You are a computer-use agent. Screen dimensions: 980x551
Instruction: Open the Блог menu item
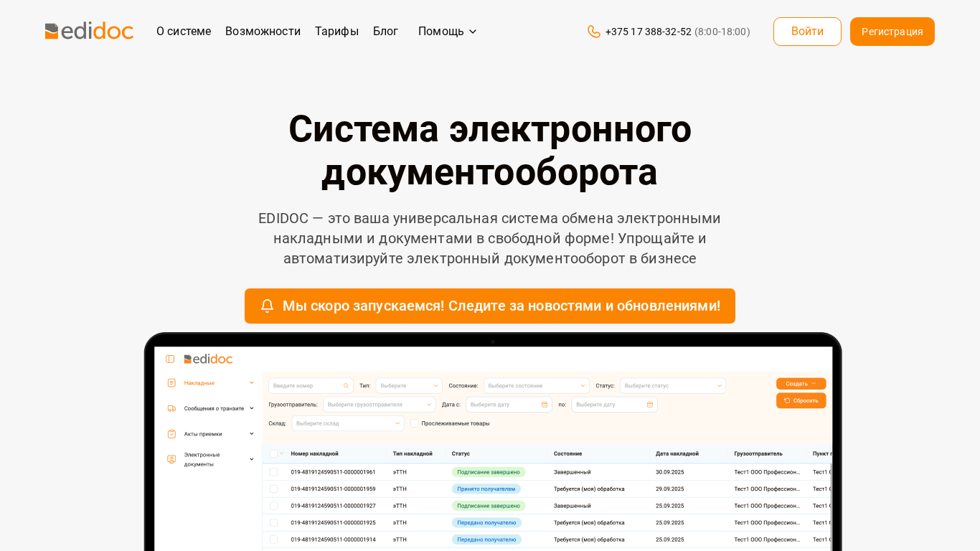coord(385,32)
